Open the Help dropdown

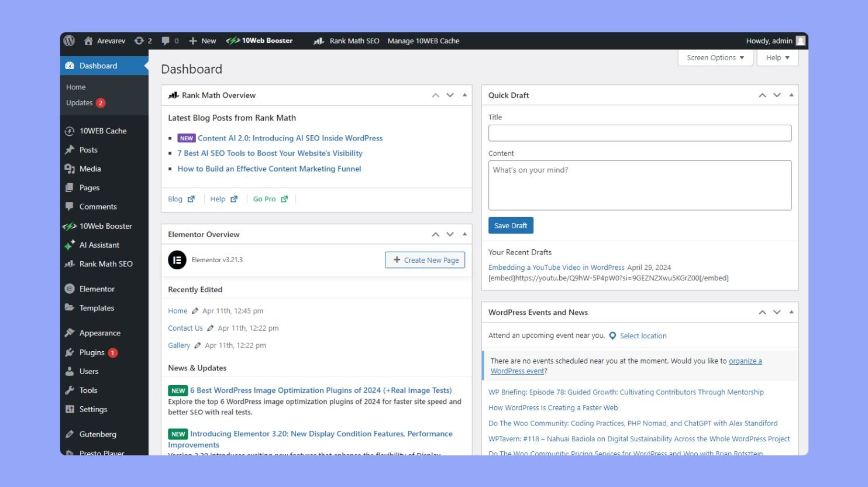[x=777, y=57]
